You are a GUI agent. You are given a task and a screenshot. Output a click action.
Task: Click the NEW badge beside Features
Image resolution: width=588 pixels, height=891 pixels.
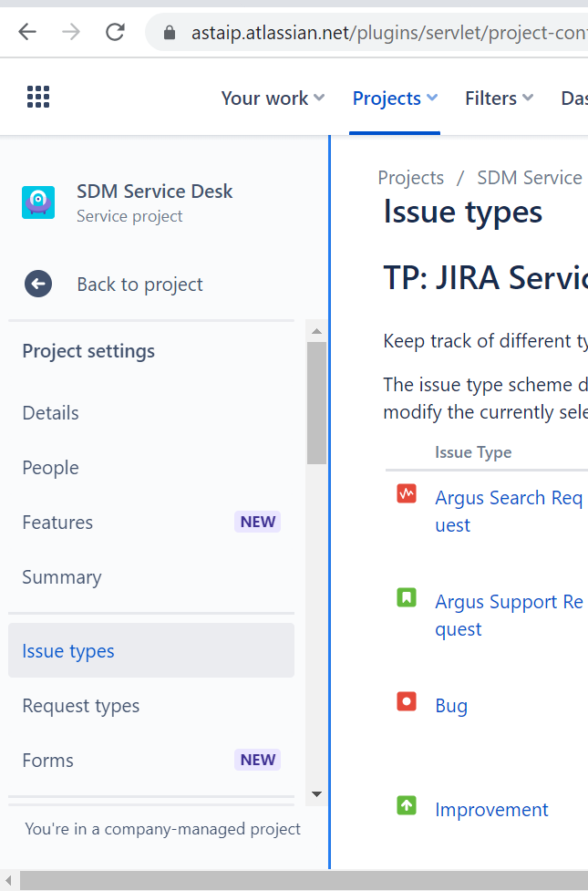click(x=257, y=522)
